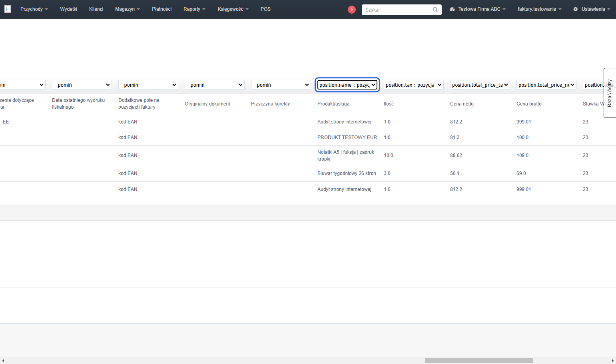Expand the Raporty dropdown menu

(x=194, y=9)
